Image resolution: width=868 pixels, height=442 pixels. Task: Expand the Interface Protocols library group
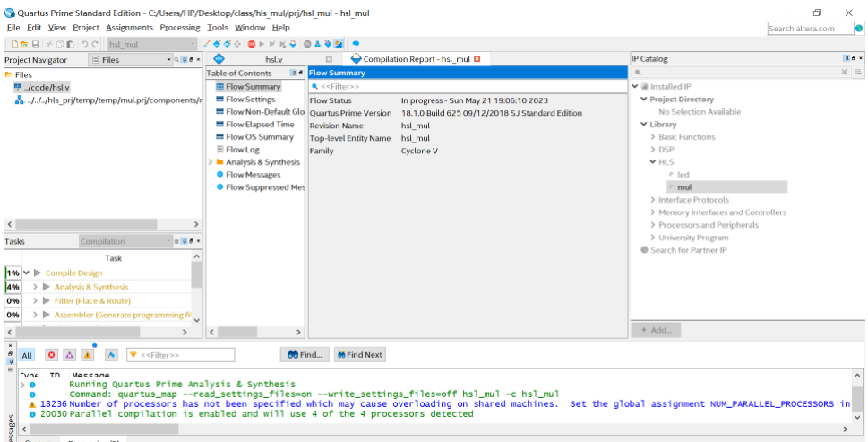653,200
